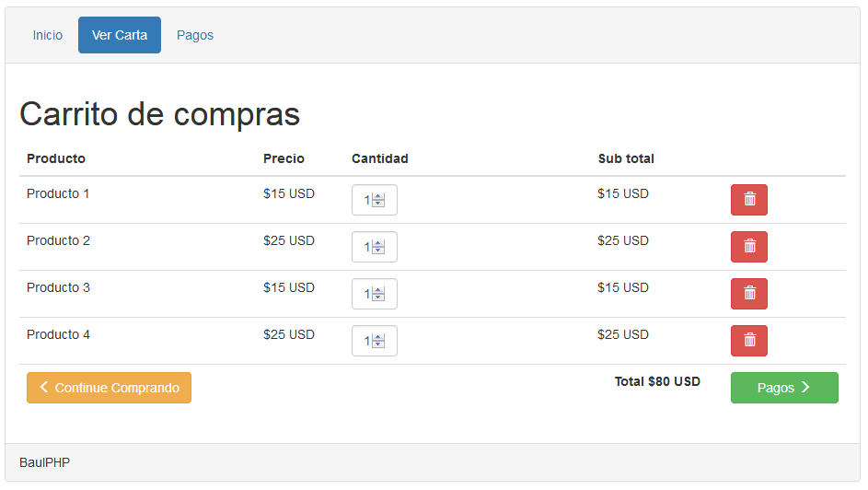Click the BaulPHP footer text
Viewport: 868px width, 490px height.
point(44,463)
